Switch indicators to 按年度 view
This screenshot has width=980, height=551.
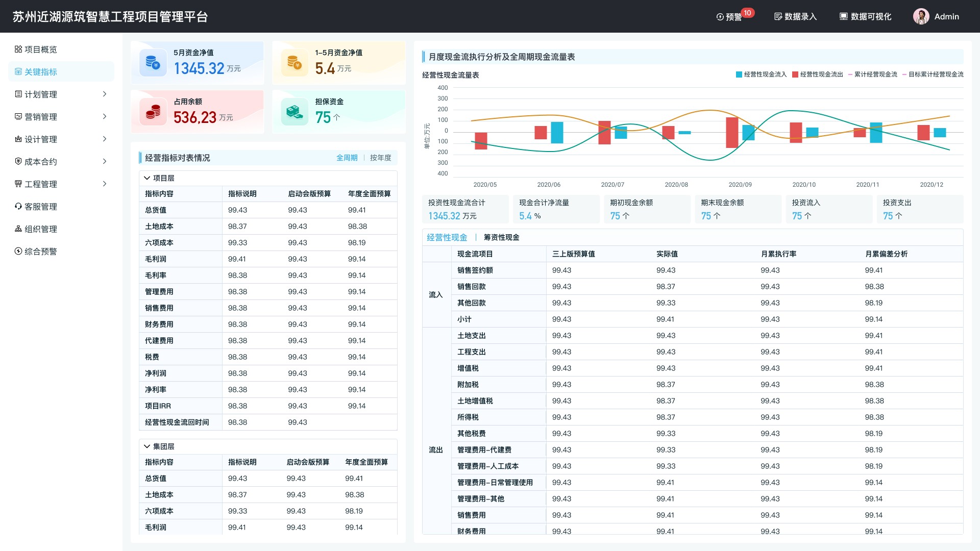coord(380,158)
